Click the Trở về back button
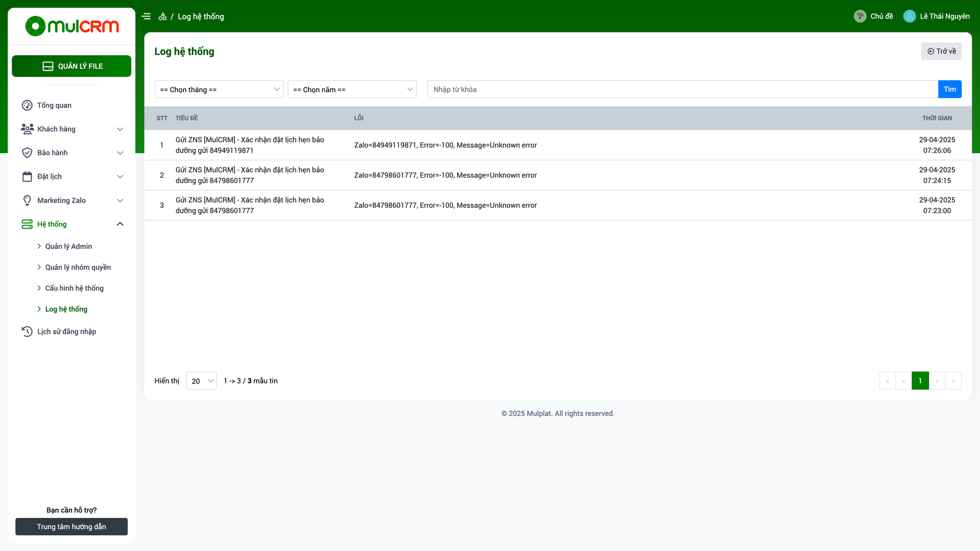The image size is (980, 551). [941, 51]
